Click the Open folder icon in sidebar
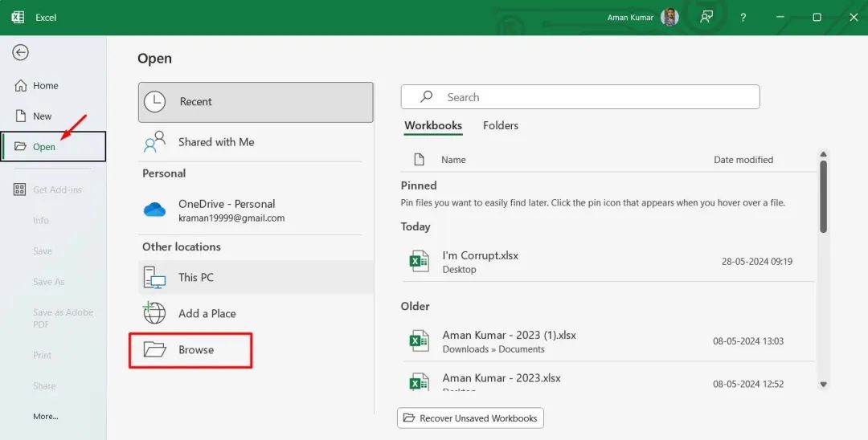 pyautogui.click(x=20, y=146)
